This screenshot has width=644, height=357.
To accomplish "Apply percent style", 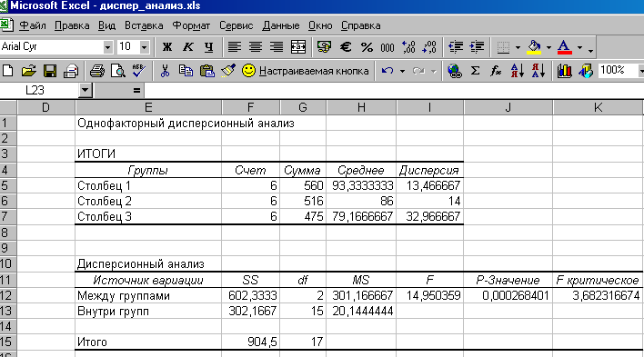I will [367, 47].
